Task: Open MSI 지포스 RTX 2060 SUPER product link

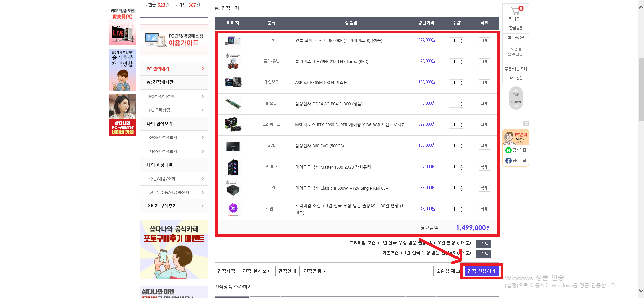Action: (350, 125)
